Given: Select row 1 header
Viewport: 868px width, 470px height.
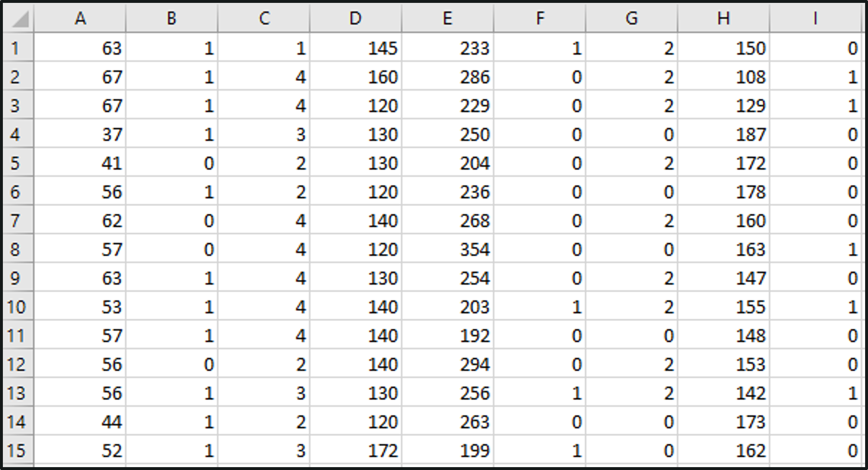Looking at the screenshot, I should tap(16, 48).
